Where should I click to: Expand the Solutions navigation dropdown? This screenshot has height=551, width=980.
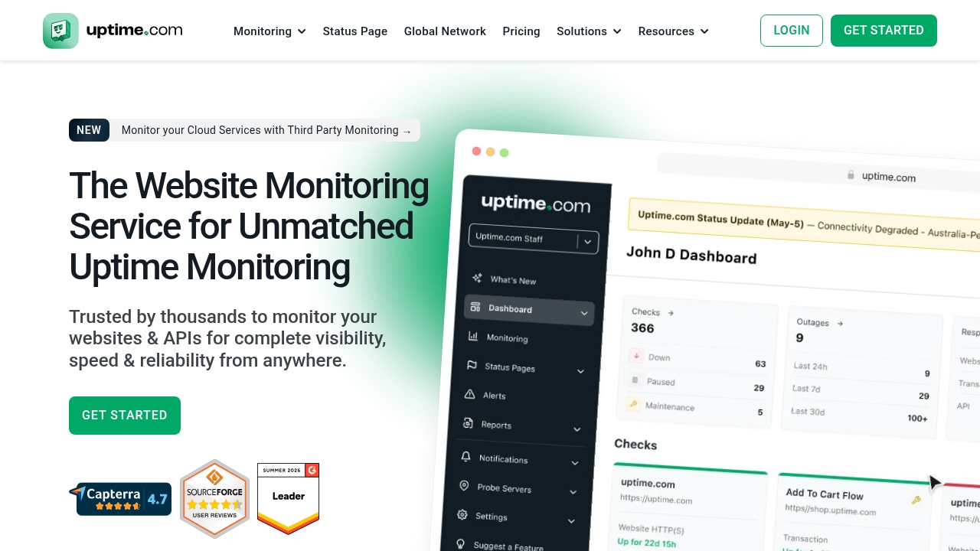coord(589,31)
